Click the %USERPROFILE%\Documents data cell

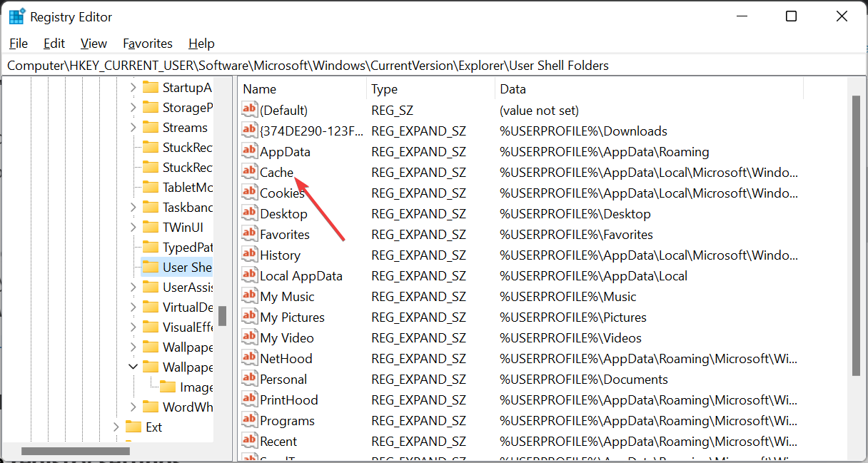(x=583, y=379)
